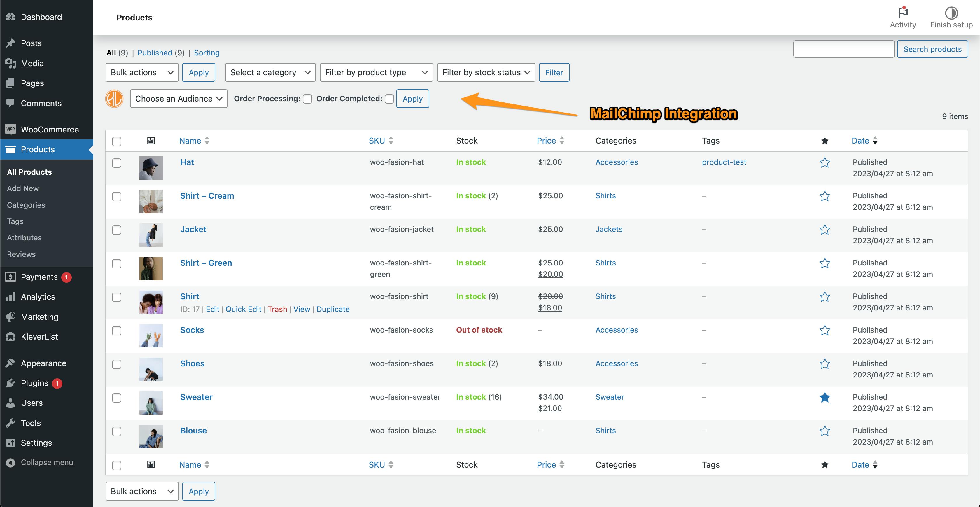
Task: Click the image column header icon
Action: tap(151, 140)
